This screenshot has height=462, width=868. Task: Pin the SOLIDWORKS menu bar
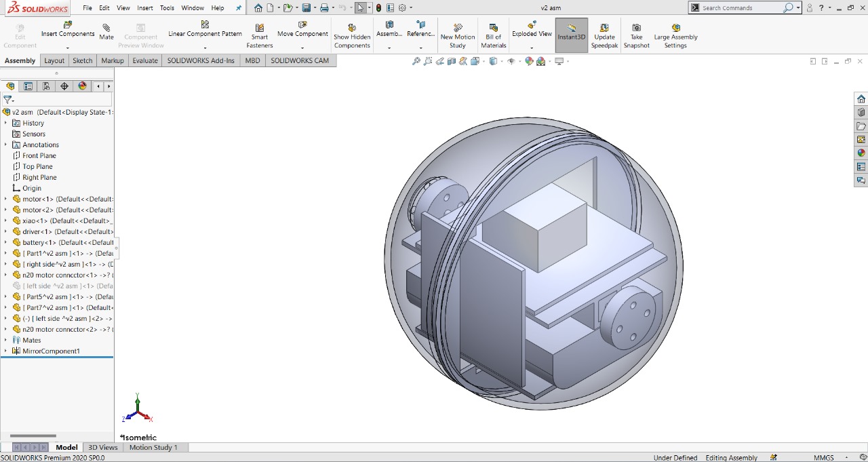pos(238,8)
